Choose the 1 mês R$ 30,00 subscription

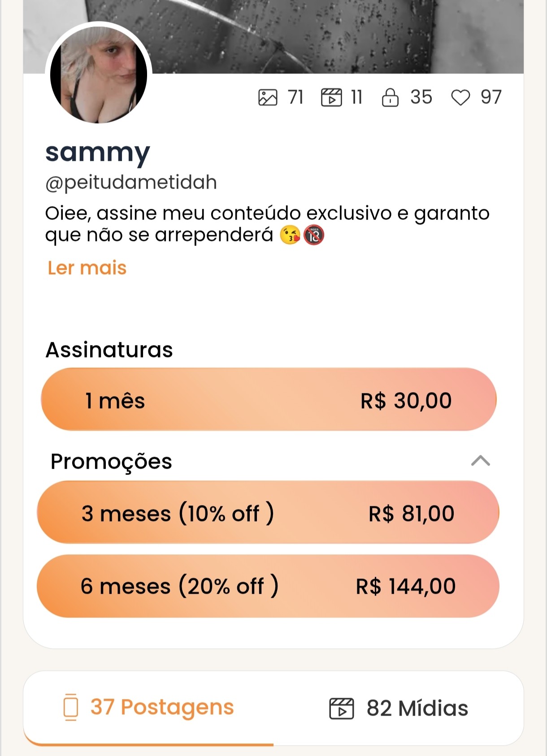(269, 400)
